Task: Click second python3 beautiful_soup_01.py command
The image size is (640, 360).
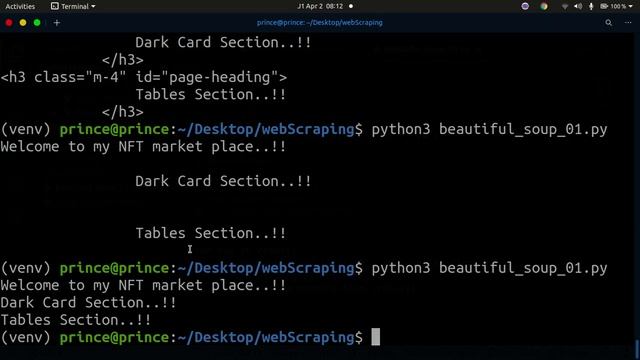Action: point(489,268)
